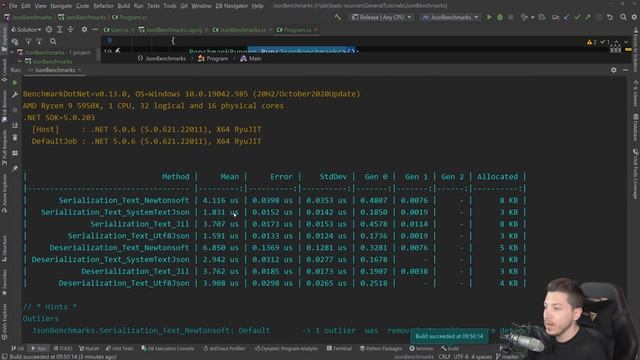
Task: Click the Build hammer icon in toolbar
Action: [x=338, y=17]
